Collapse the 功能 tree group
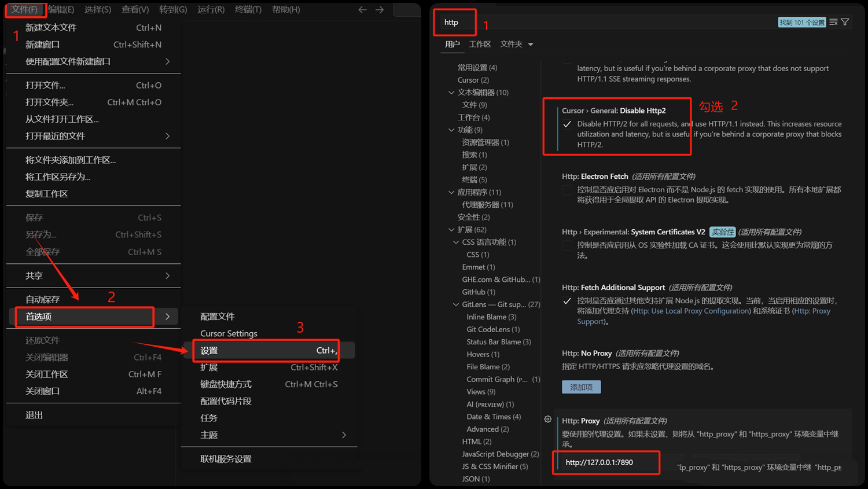The width and height of the screenshot is (868, 489). point(451,130)
